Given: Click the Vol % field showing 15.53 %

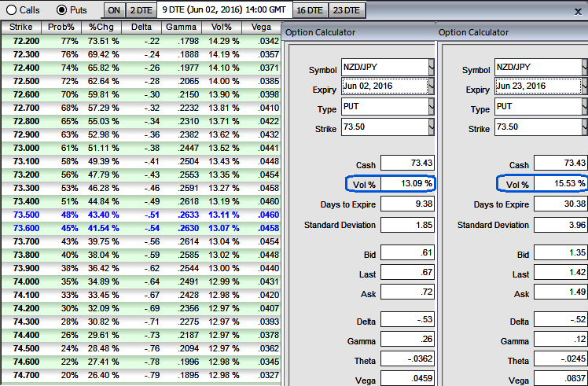Looking at the screenshot, I should point(560,184).
